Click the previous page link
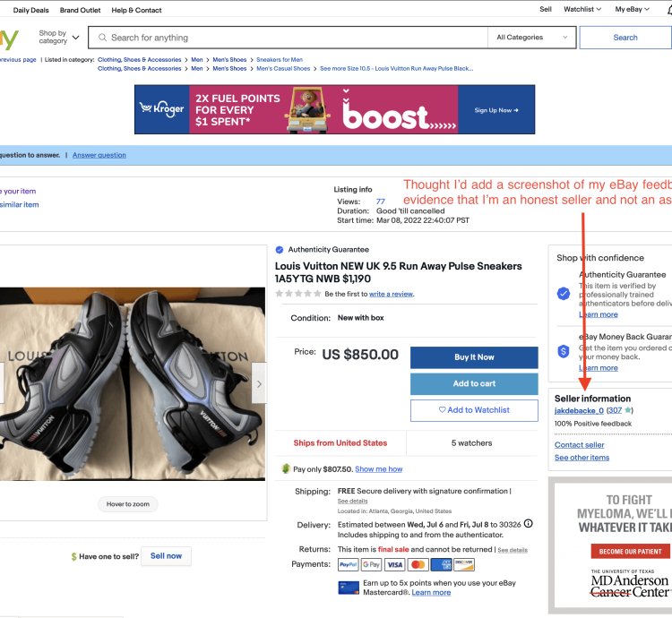672x618 pixels. [18, 59]
